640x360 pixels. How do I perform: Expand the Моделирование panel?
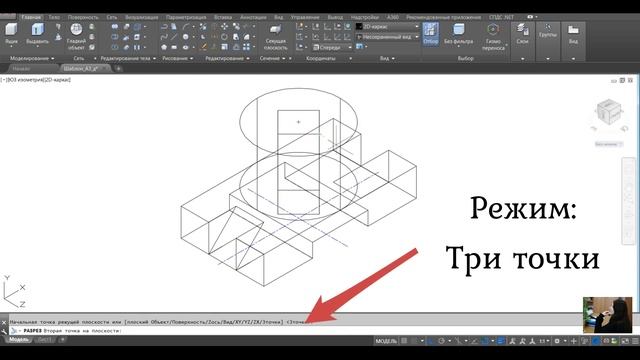[32, 58]
